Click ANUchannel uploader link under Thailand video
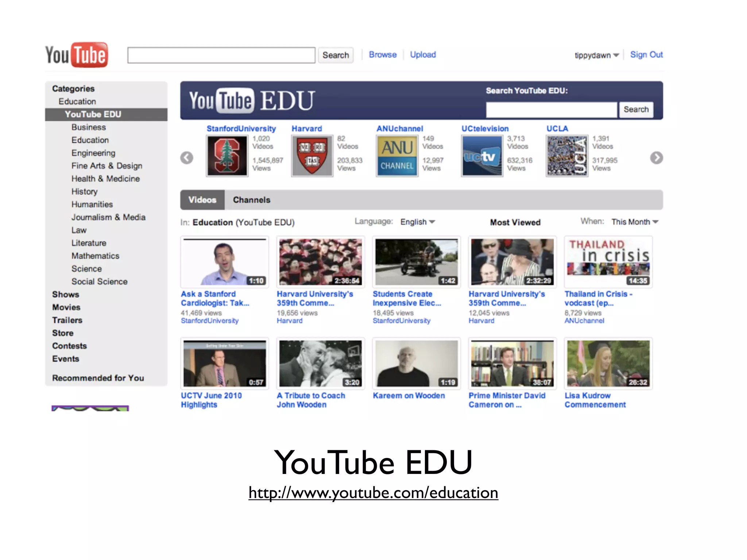Image resolution: width=747 pixels, height=560 pixels. 584,321
